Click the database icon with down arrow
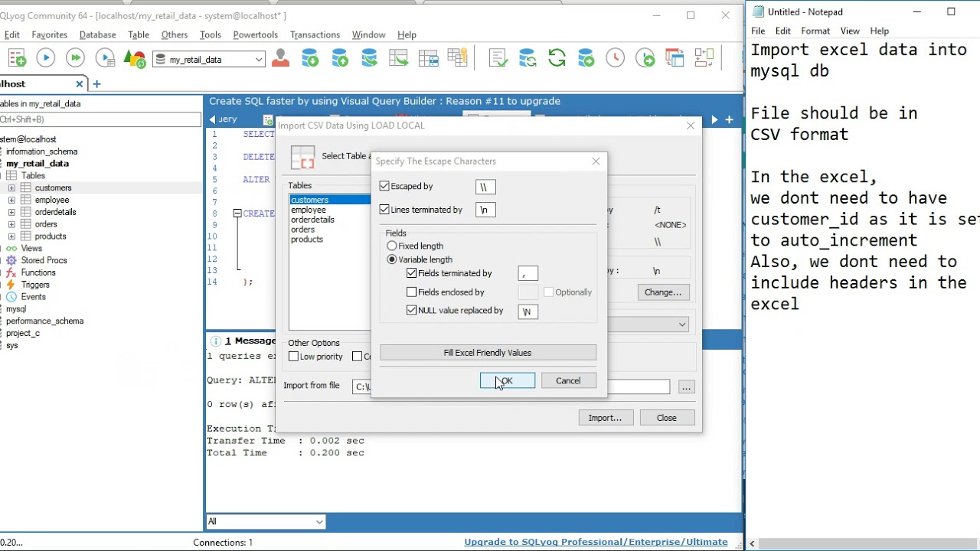The image size is (980, 551). click(310, 58)
